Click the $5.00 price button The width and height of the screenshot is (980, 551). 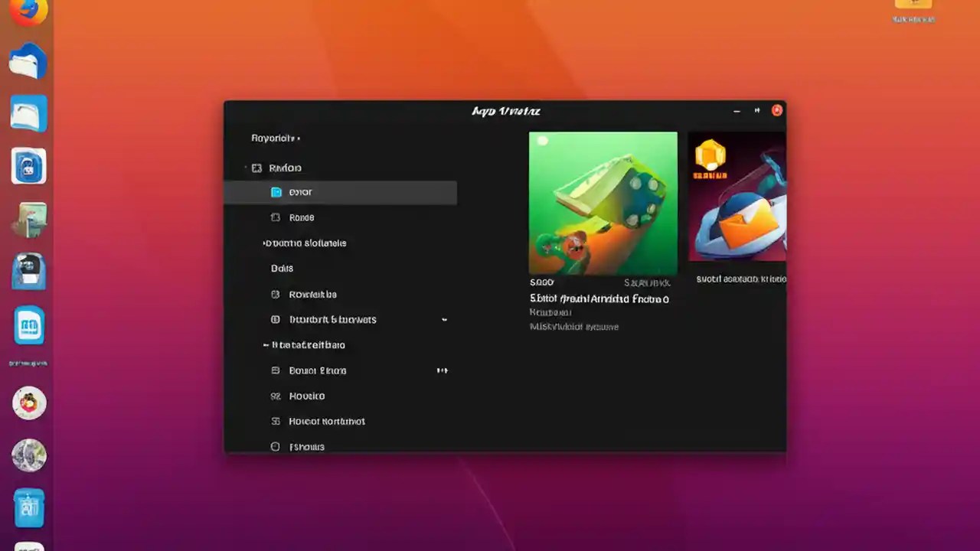[x=541, y=282]
